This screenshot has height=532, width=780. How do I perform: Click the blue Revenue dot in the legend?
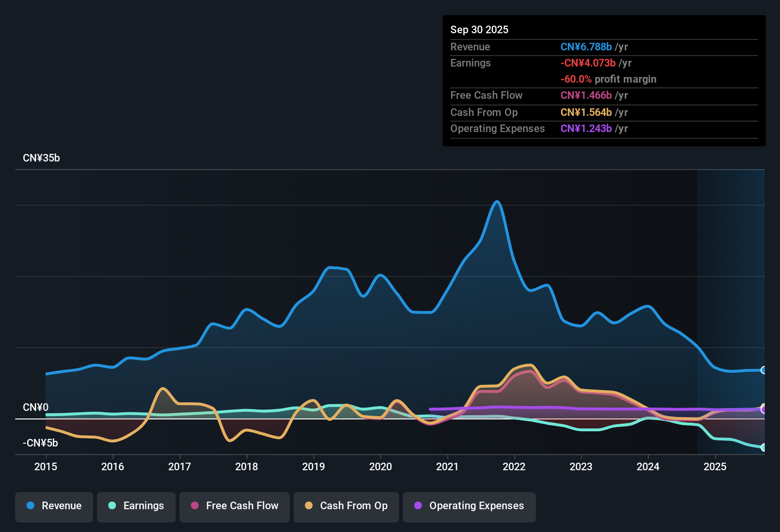(x=30, y=506)
